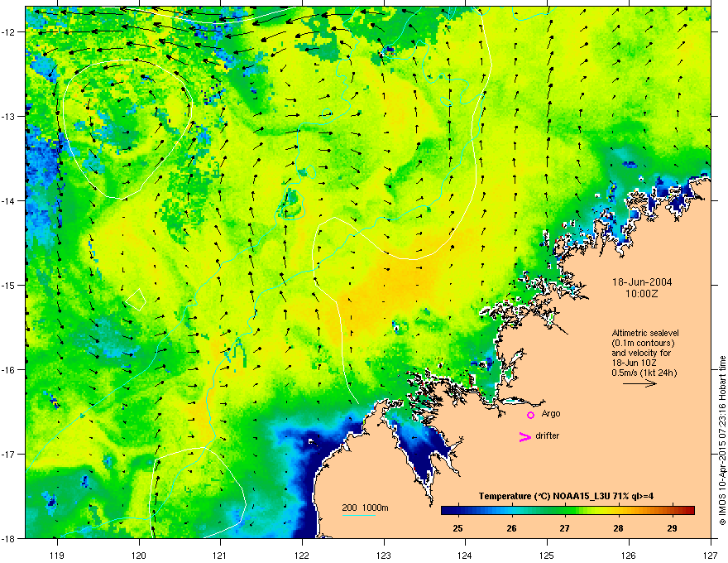Click the latitude axis label '-13'
The height and width of the screenshot is (563, 728).
tap(10, 117)
